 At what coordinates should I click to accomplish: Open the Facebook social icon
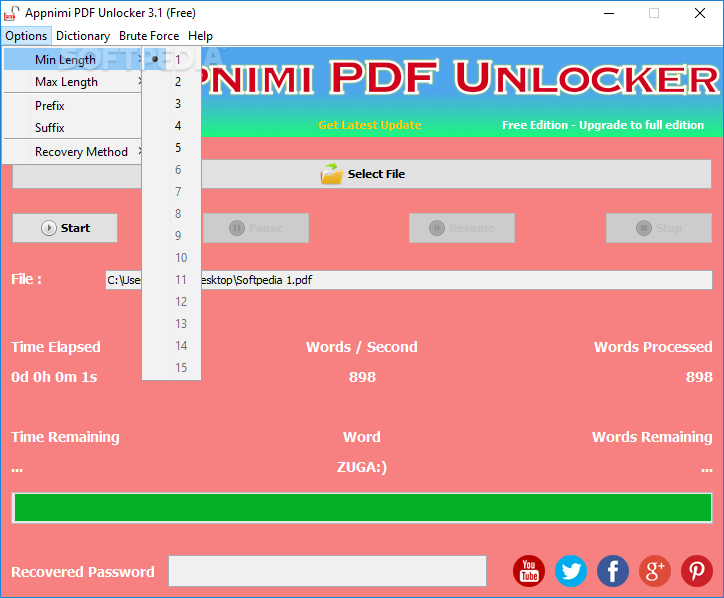613,571
